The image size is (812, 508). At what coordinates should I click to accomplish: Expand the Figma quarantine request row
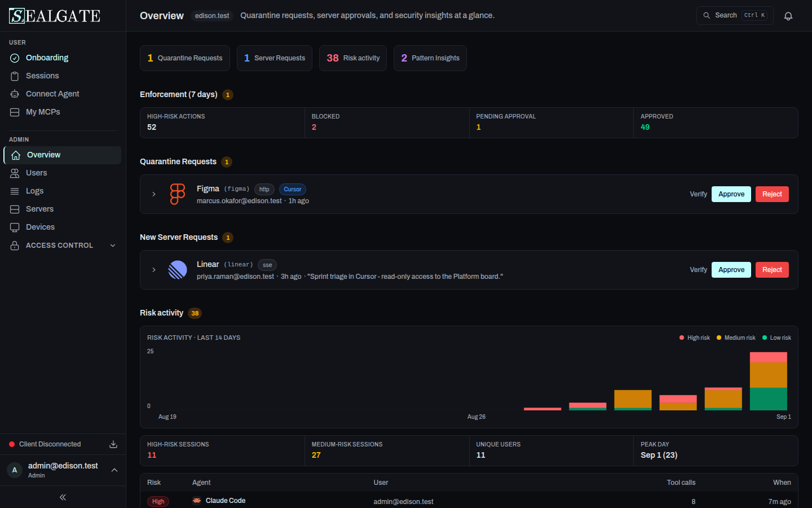[154, 194]
